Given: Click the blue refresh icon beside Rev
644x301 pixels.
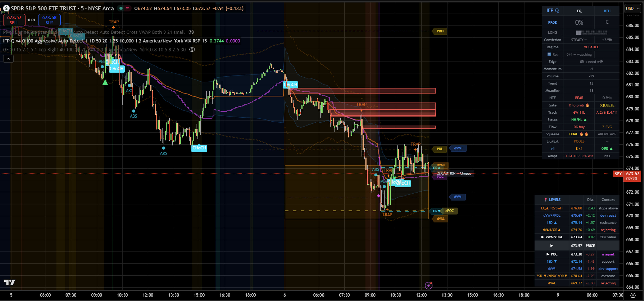Looking at the screenshot, I should coord(549,54).
